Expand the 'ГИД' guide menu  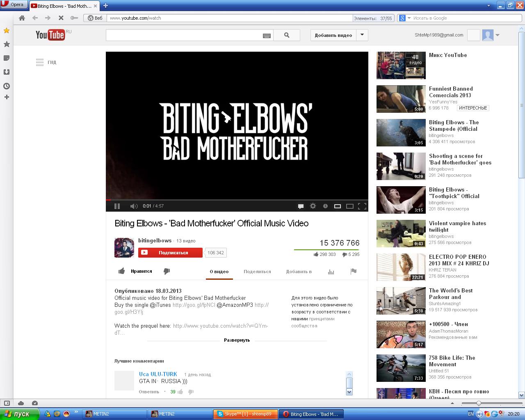click(x=46, y=62)
